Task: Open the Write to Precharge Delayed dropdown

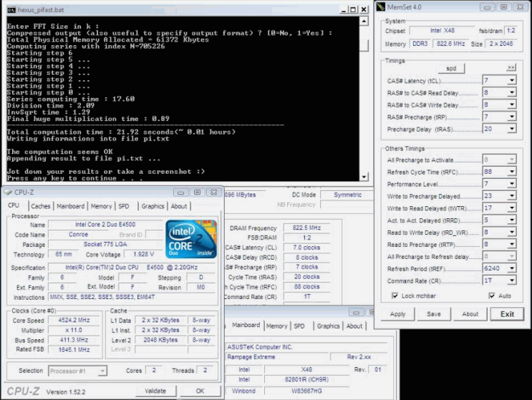Action: point(512,195)
